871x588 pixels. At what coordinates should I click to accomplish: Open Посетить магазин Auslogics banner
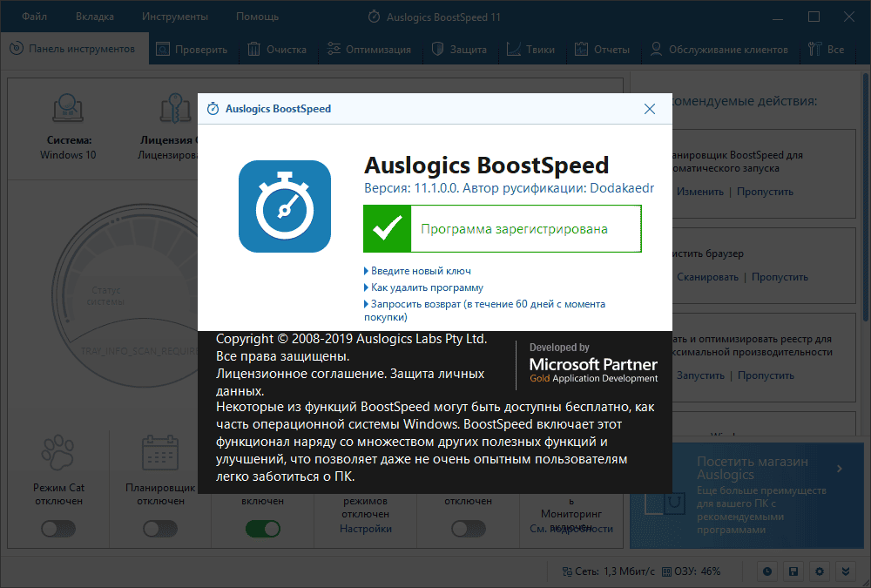pos(747,495)
